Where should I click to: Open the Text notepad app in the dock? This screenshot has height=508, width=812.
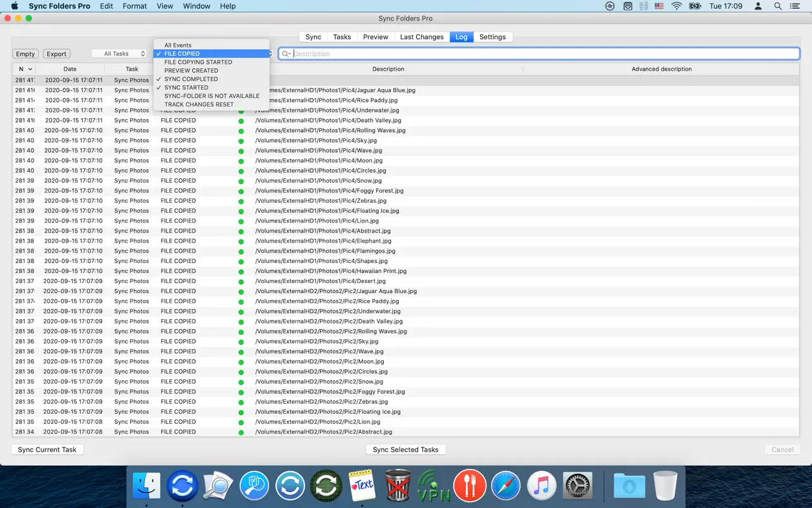point(362,487)
